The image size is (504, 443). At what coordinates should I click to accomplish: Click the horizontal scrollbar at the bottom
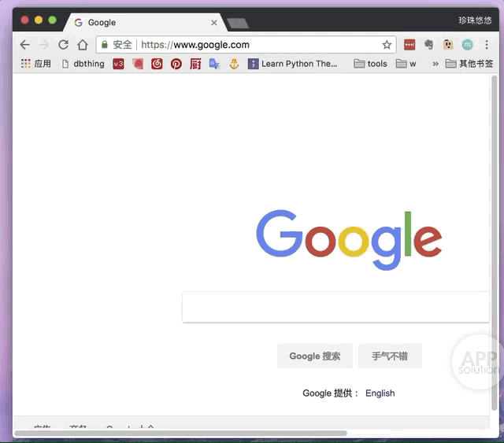point(181,433)
